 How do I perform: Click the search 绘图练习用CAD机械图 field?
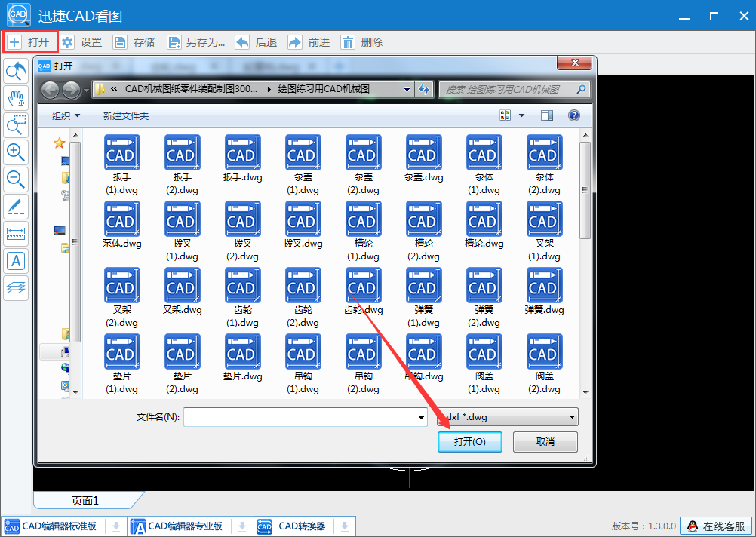[x=514, y=89]
